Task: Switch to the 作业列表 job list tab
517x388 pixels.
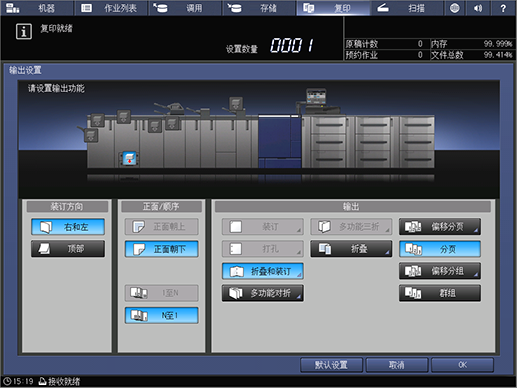Action: pyautogui.click(x=111, y=8)
